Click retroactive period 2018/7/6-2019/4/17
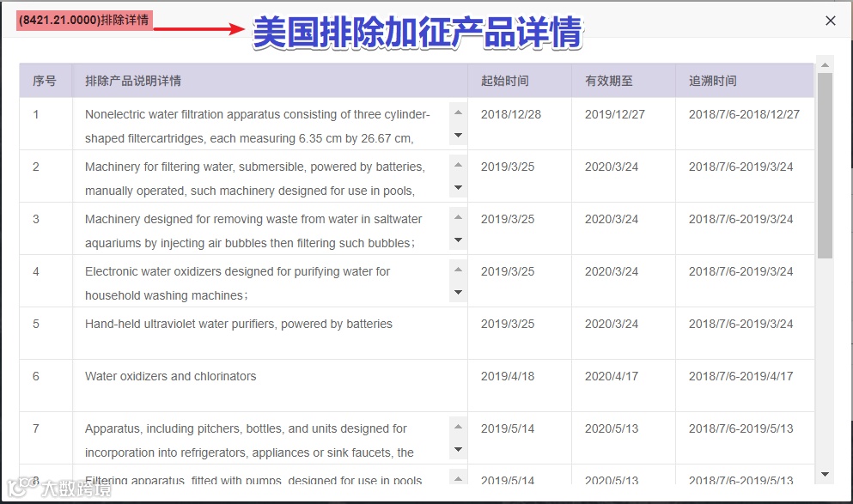Screen dimensions: 853x504 click(741, 376)
